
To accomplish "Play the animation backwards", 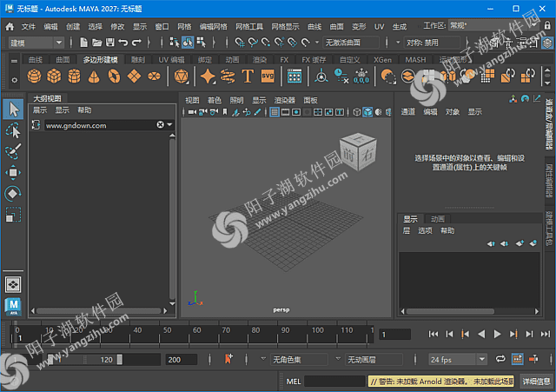I will coord(481,334).
